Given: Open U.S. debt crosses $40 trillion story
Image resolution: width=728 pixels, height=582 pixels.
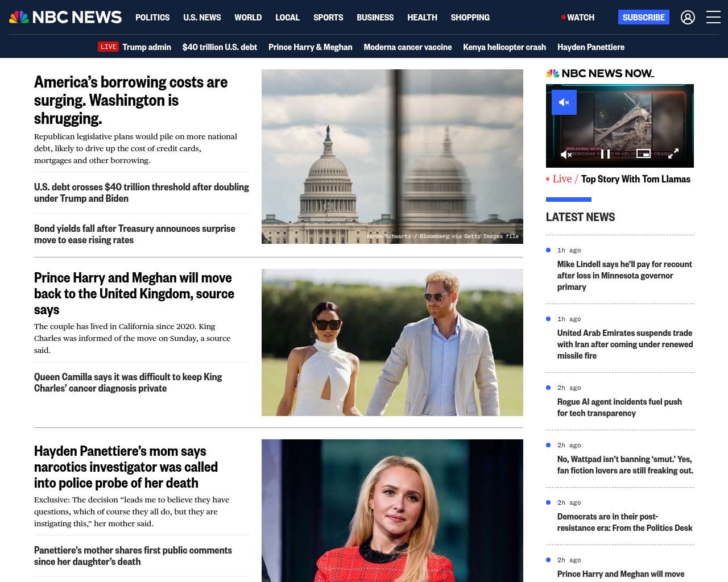Looking at the screenshot, I should point(142,193).
